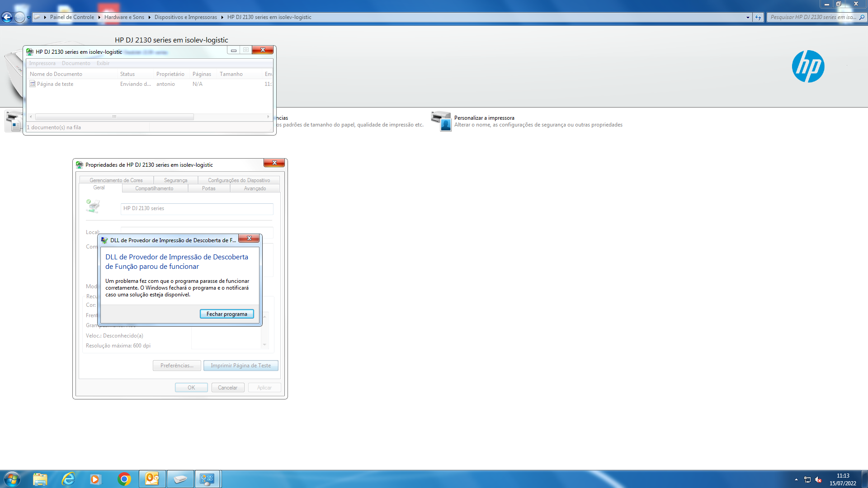
Task: Go back with the Back arrow button
Action: (7, 17)
